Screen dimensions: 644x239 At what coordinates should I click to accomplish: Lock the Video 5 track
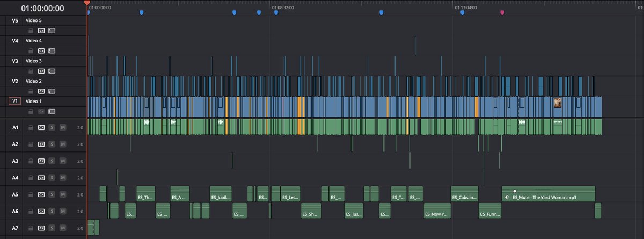point(31,31)
